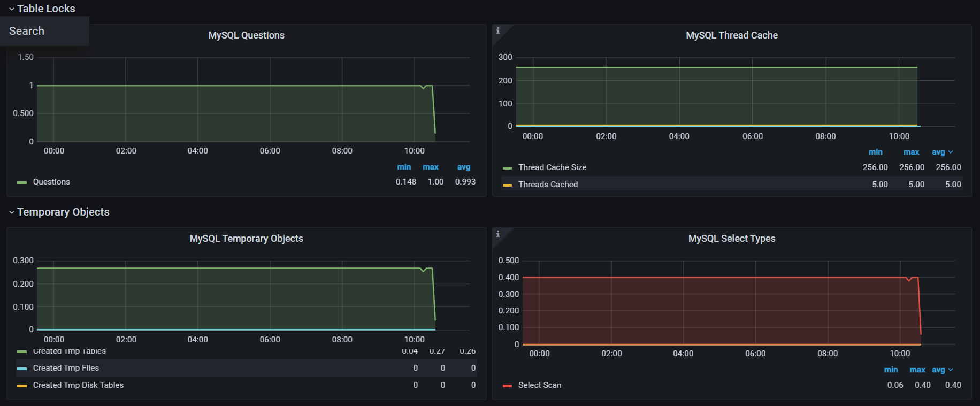Sort MySQL Questions legend by avg
This screenshot has width=980, height=406.
(x=464, y=167)
